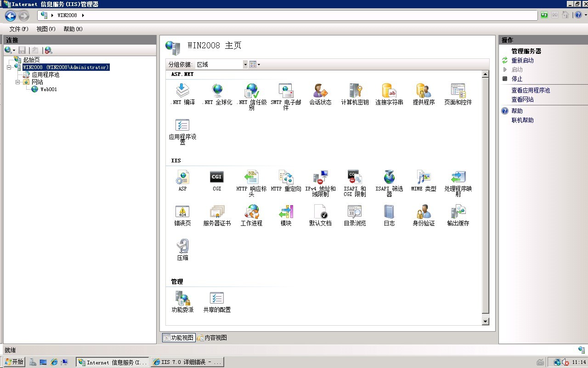Screen dimensions: 588x368
Task: Collapse the 网站 tree node
Action: coord(18,82)
